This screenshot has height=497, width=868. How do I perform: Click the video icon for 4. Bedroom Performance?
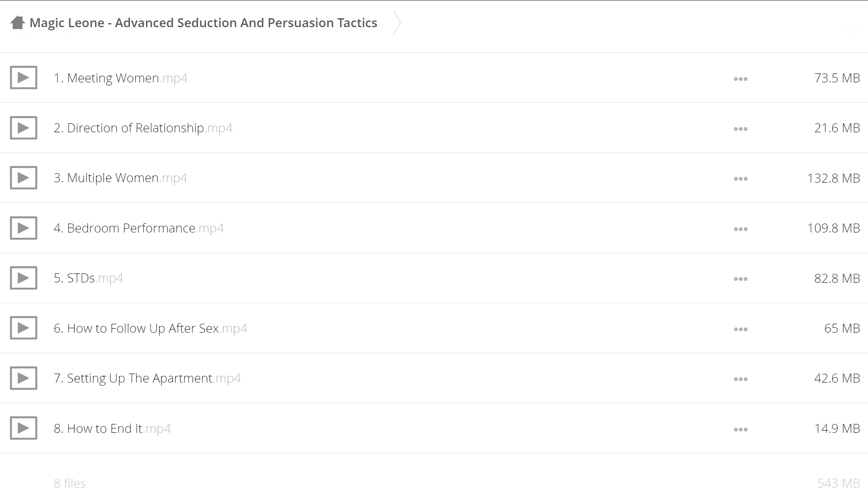pyautogui.click(x=24, y=228)
